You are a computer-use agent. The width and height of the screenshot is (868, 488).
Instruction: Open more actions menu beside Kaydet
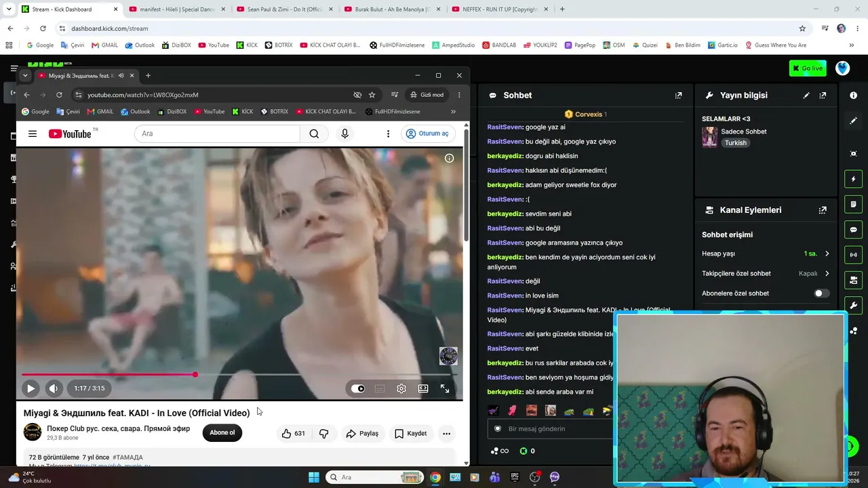(x=446, y=433)
